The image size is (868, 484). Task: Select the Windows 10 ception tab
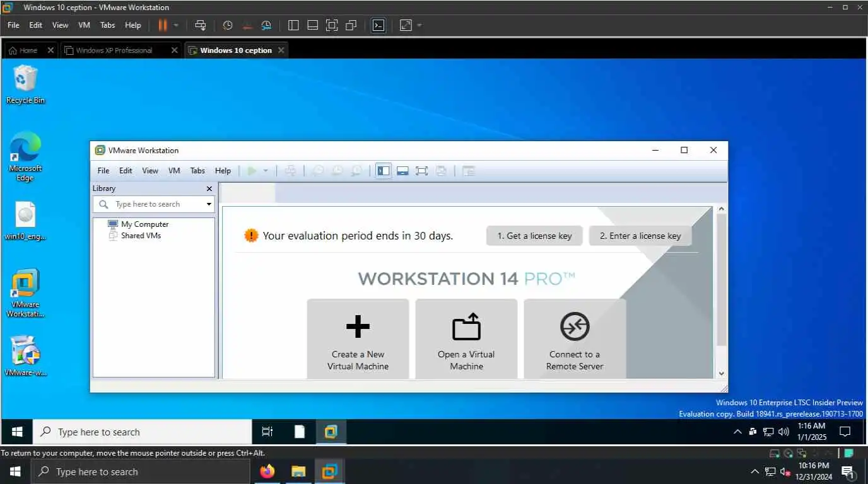point(235,50)
